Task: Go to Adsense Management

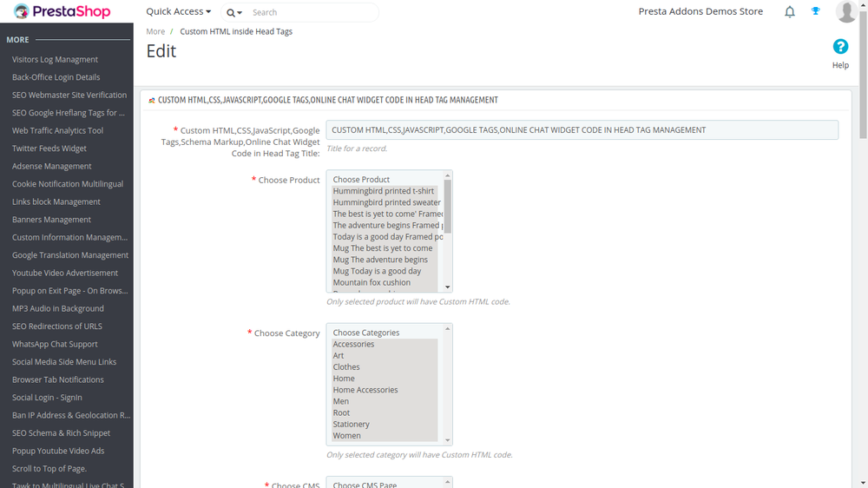Action: (x=51, y=166)
